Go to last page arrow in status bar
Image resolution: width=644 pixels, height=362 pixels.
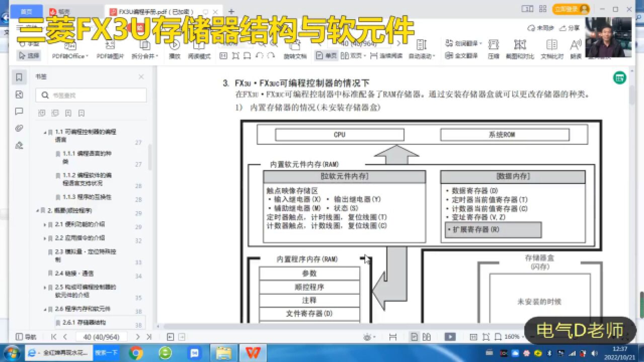[x=149, y=337]
